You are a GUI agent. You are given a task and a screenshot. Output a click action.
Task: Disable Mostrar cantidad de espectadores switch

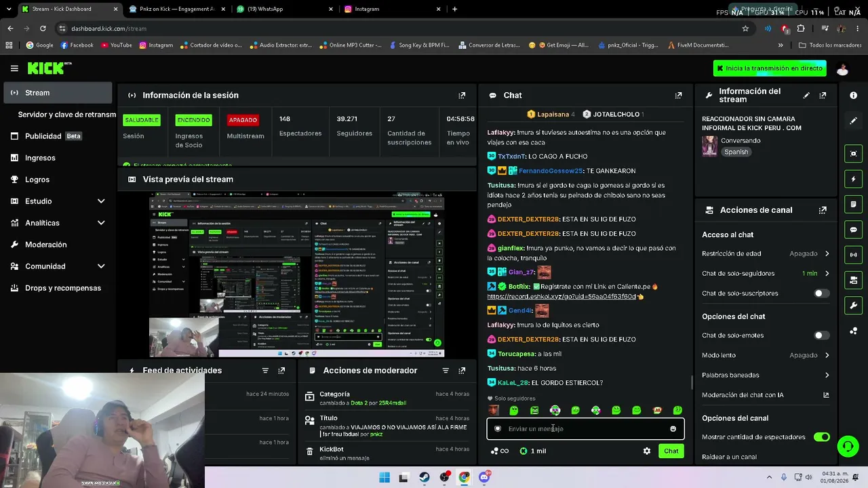coord(821,437)
